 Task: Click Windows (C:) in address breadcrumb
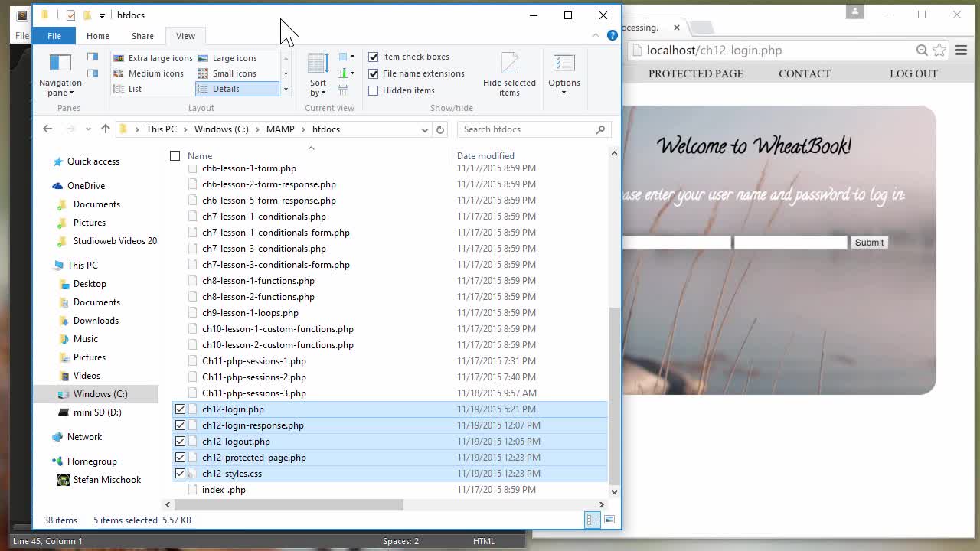click(x=221, y=129)
